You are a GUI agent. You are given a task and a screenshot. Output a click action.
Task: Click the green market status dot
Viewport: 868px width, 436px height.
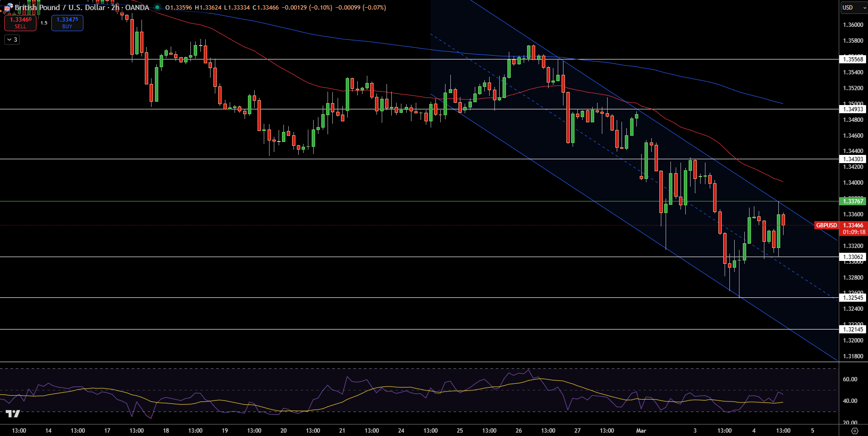(157, 8)
